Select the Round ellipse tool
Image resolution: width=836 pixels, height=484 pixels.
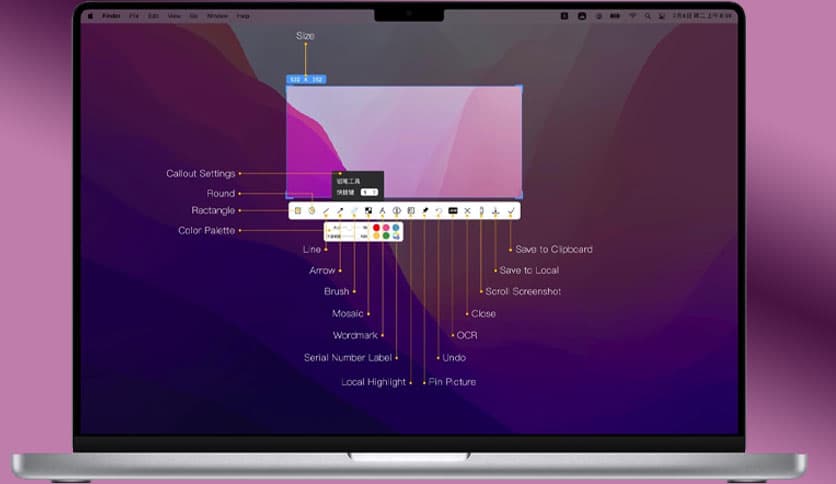coord(312,211)
